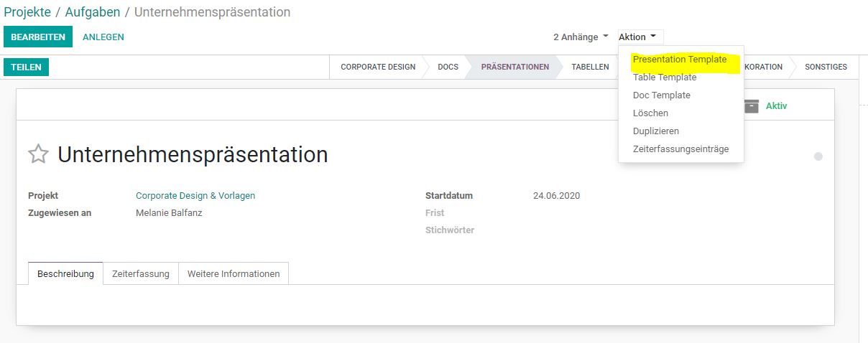Go to Projekte in the breadcrumb
868x343 pixels.
[x=27, y=12]
